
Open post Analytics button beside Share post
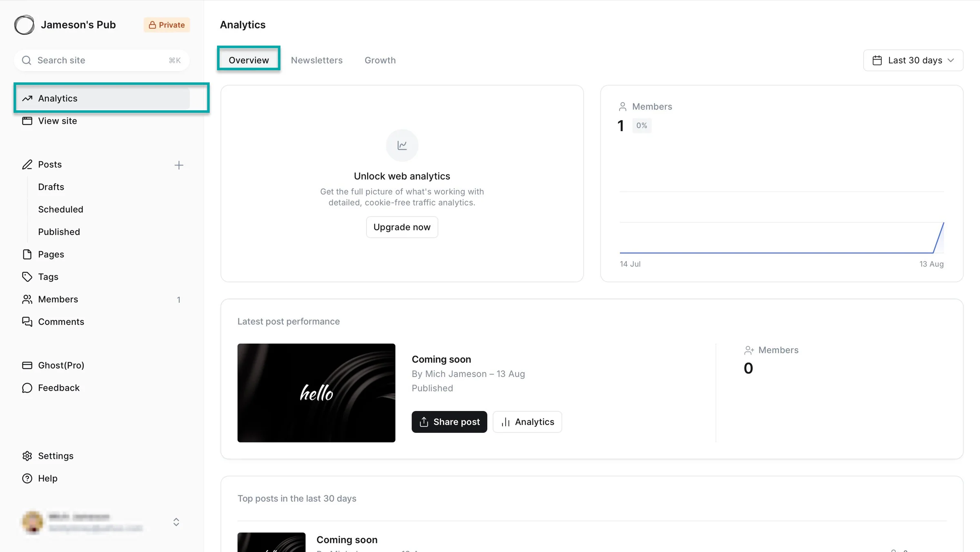[x=527, y=422]
